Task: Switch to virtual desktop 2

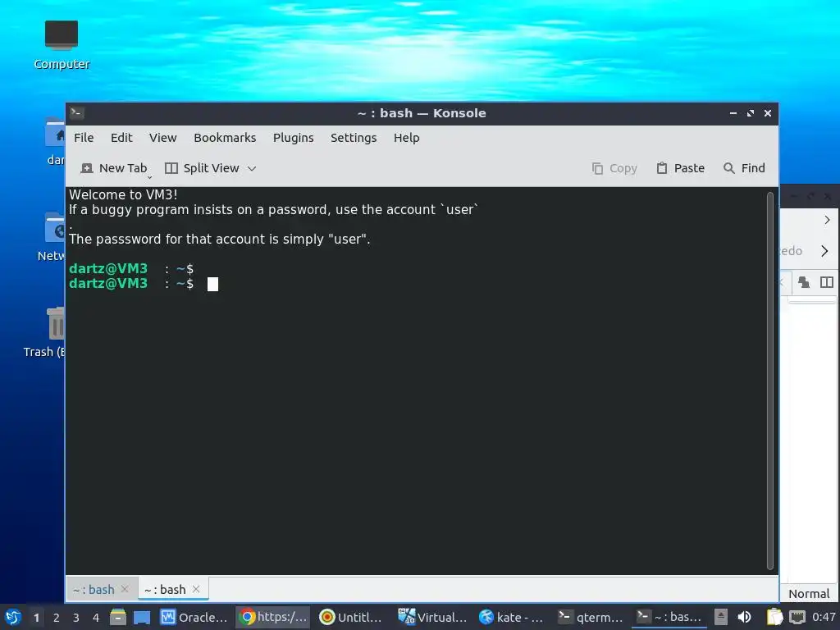Action: 57,618
